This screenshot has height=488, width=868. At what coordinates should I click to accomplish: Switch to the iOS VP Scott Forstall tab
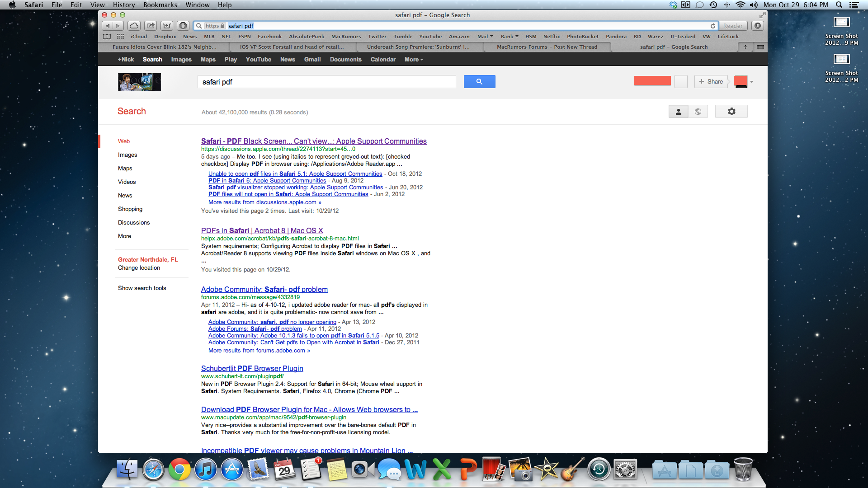(292, 47)
